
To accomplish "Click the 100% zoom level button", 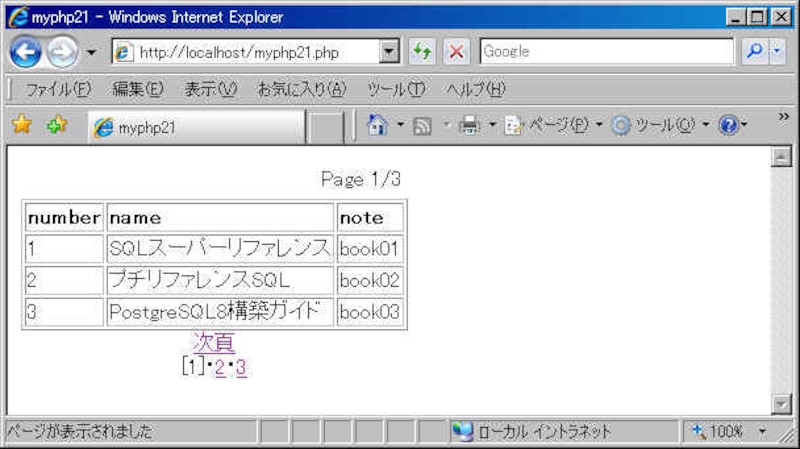I will 718,432.
